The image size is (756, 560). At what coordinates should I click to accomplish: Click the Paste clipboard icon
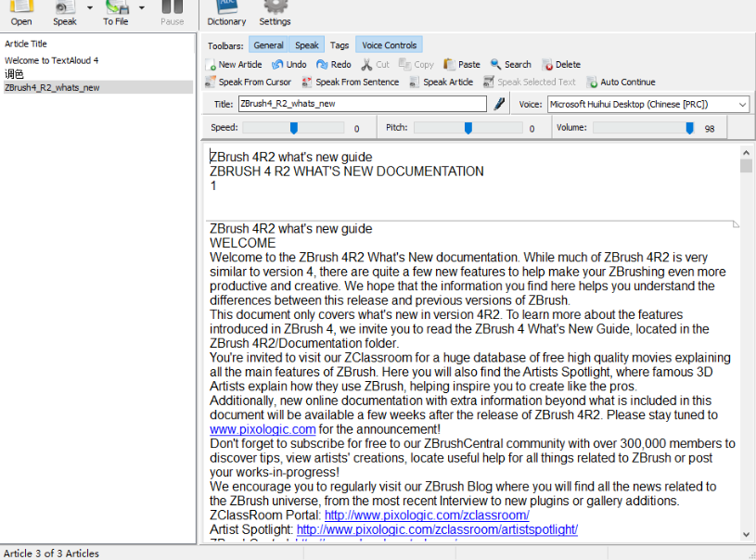coord(449,64)
